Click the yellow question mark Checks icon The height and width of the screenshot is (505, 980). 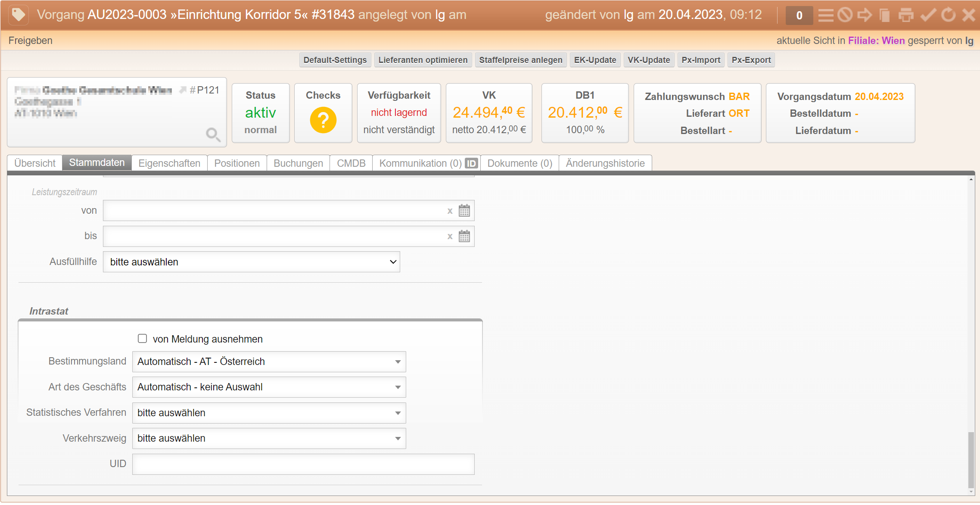(x=323, y=120)
